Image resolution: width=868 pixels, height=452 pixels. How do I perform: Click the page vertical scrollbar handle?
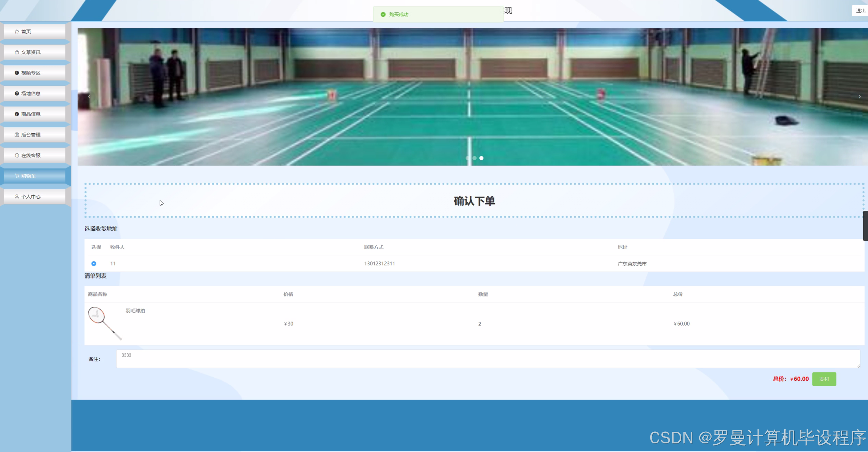865,226
